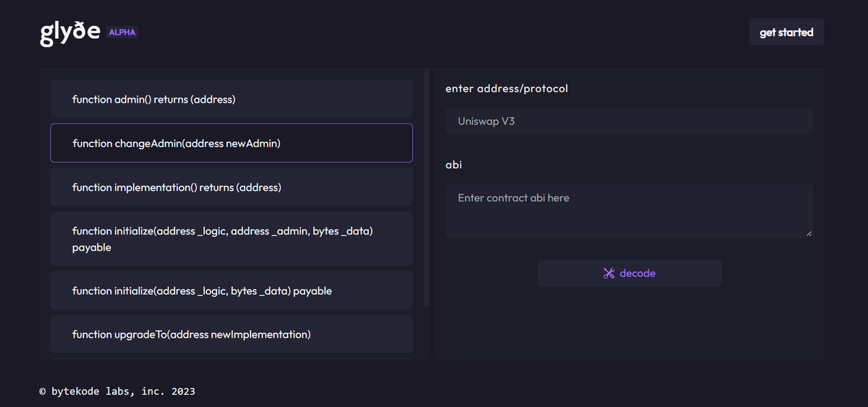Click the tools icon on decode
Image resolution: width=868 pixels, height=407 pixels.
[x=609, y=273]
